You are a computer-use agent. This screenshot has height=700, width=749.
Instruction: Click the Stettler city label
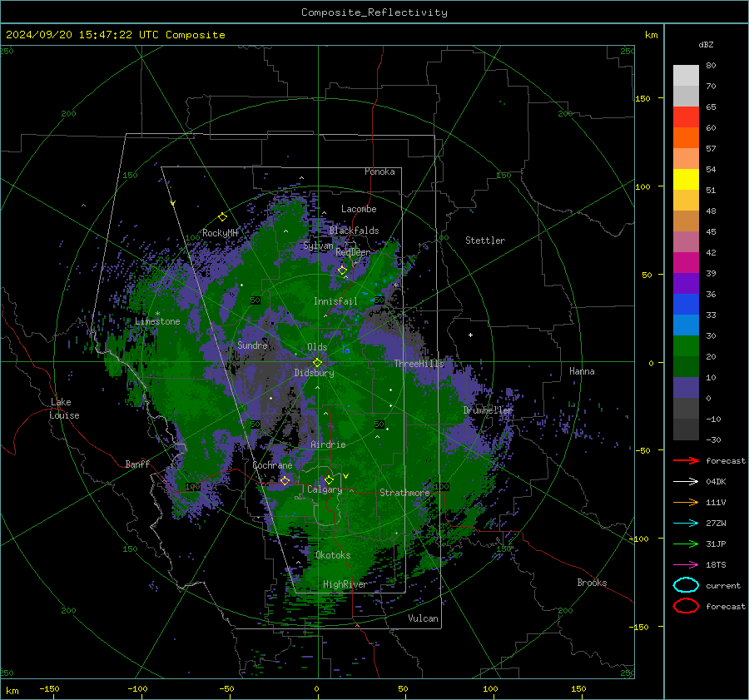tap(485, 241)
